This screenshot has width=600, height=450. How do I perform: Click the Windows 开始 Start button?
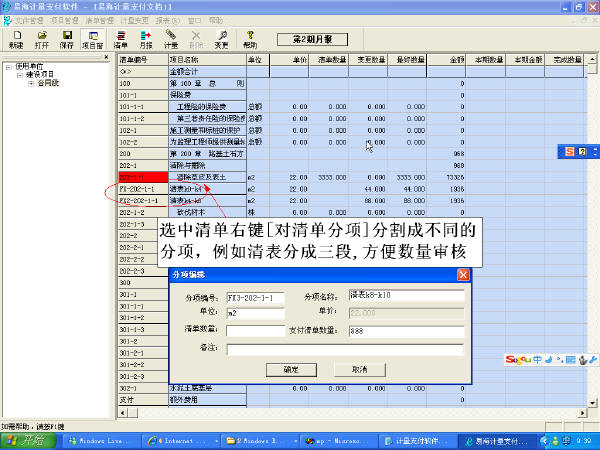27,439
